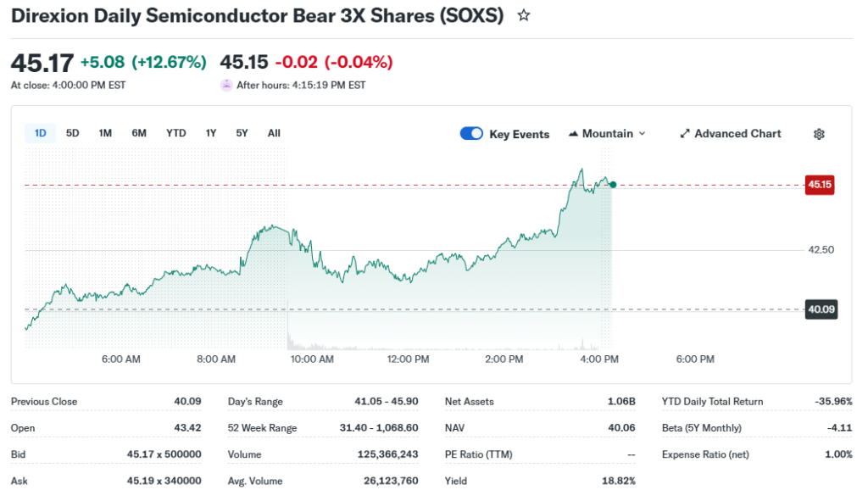Click the YTD Daily Total Return label
The width and height of the screenshot is (868, 501).
click(712, 402)
